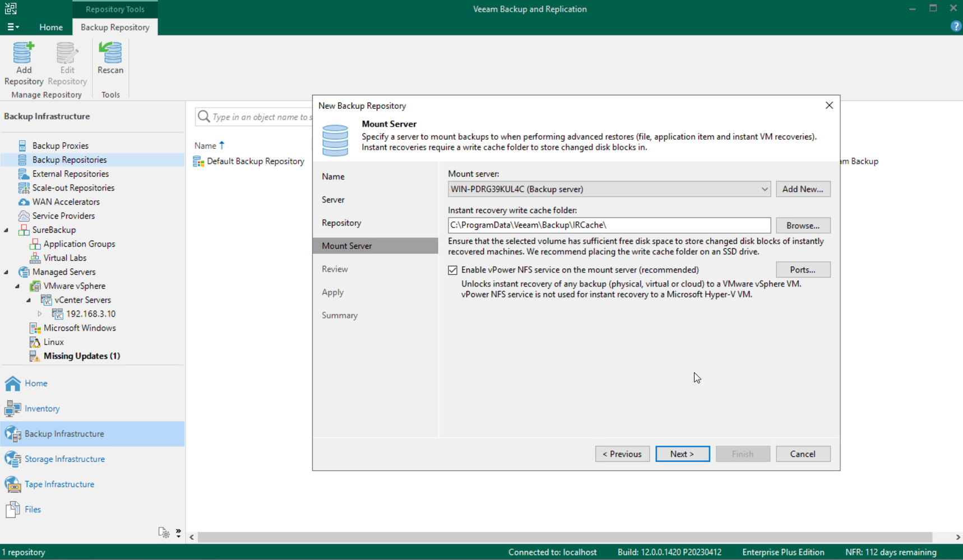
Task: Click the Next button
Action: click(x=682, y=454)
